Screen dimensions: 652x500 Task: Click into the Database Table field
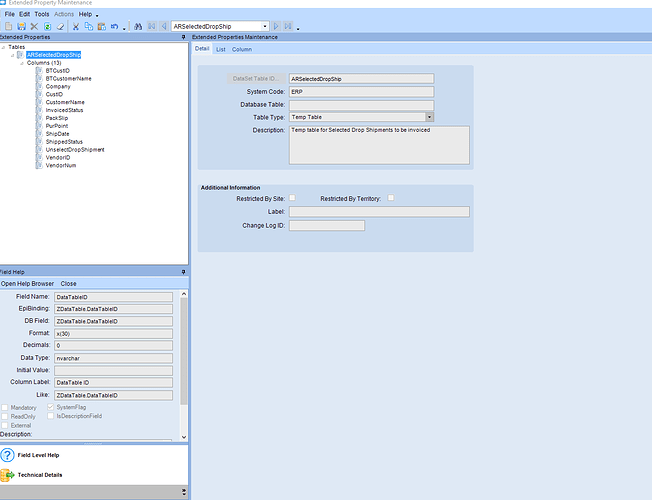pyautogui.click(x=361, y=105)
